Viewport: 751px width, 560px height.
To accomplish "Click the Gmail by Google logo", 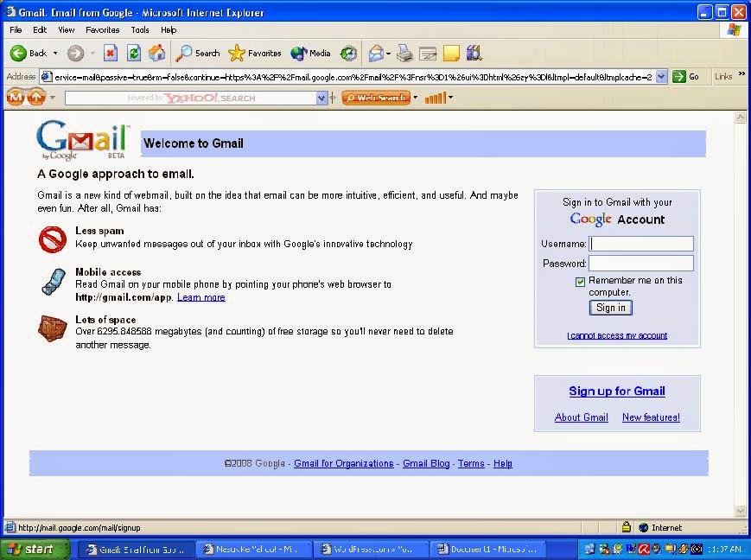I will (x=83, y=139).
